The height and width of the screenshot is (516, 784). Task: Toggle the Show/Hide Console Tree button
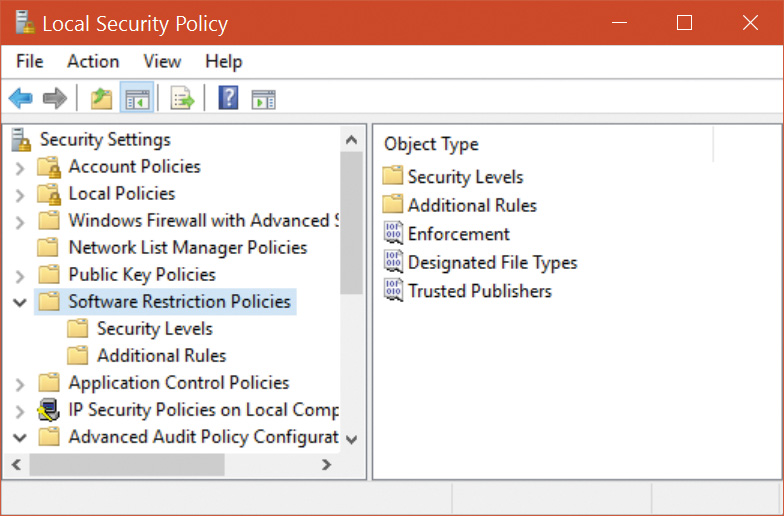(x=137, y=98)
